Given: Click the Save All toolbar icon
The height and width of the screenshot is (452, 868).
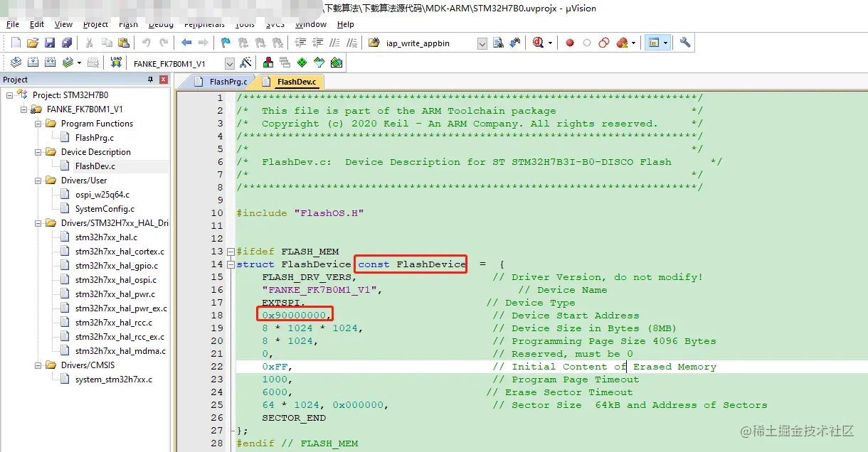Looking at the screenshot, I should click(65, 43).
